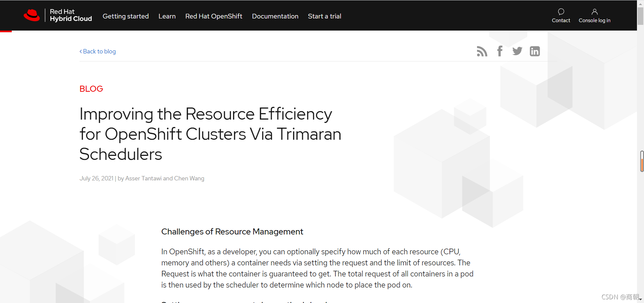Click the Challenges of Resource Management heading
This screenshot has height=303, width=644.
pyautogui.click(x=232, y=232)
